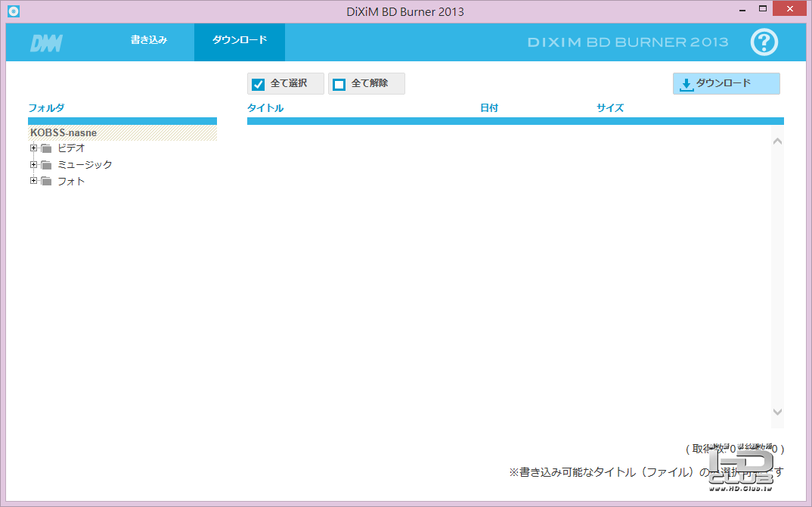Screen dimensions: 812x507
Task: Sort by the タイトル column header
Action: (265, 107)
